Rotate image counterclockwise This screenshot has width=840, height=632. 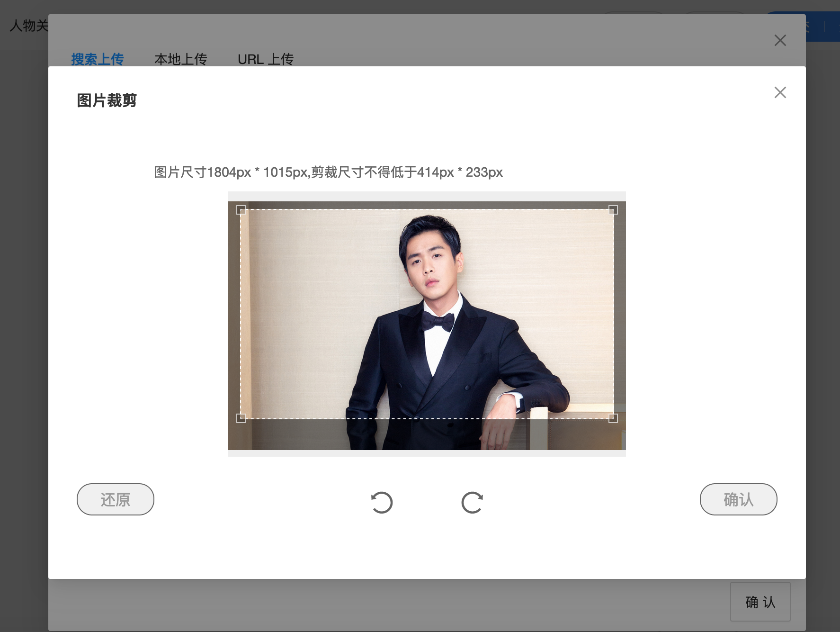tap(382, 503)
